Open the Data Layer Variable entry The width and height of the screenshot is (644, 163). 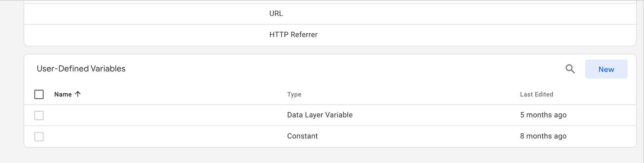320,115
